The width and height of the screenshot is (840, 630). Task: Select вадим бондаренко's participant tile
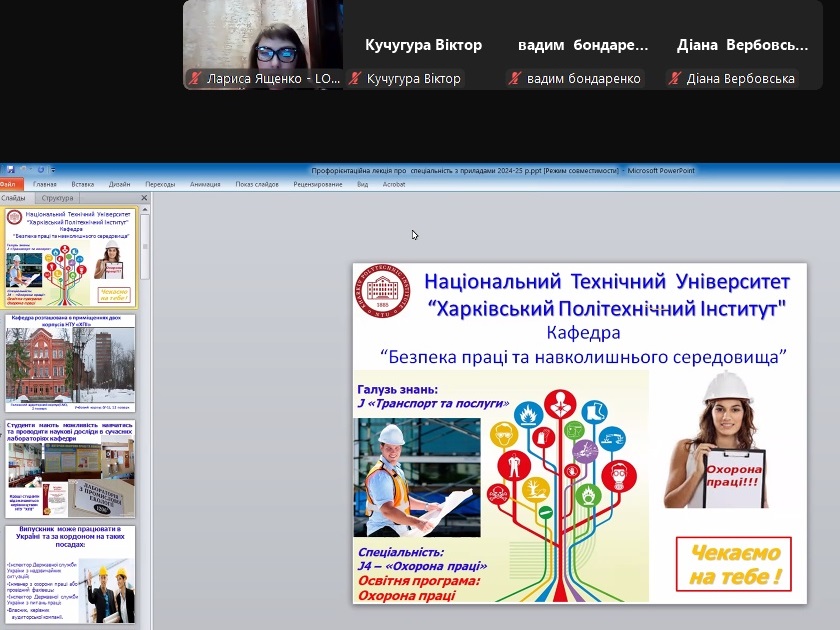(x=583, y=44)
